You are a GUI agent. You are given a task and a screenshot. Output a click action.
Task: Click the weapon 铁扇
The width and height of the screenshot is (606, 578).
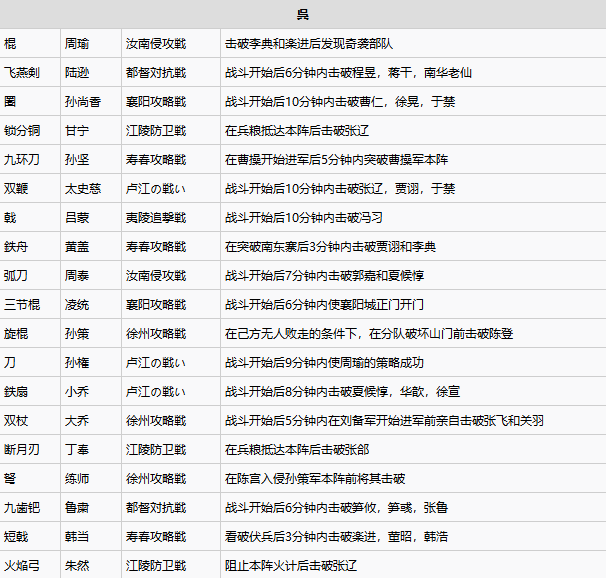pyautogui.click(x=16, y=391)
